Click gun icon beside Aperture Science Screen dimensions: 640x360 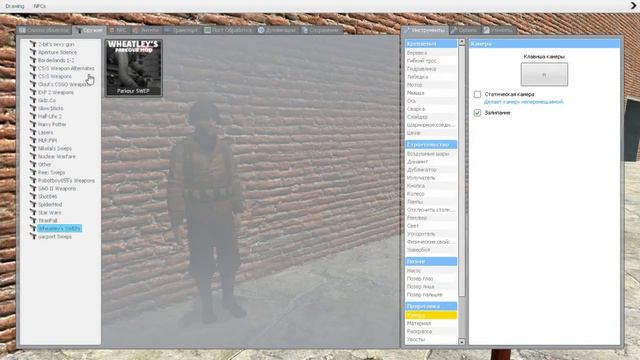pyautogui.click(x=33, y=52)
